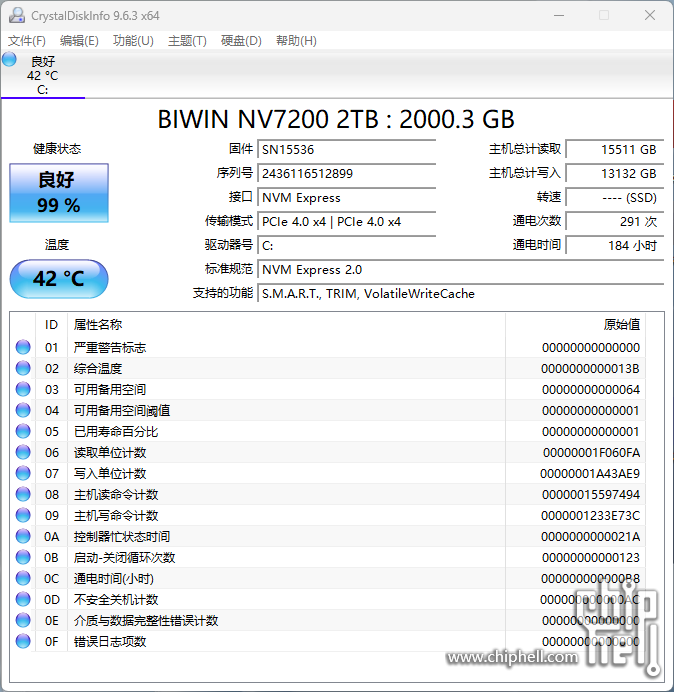Click the interface field NVM Express

(x=347, y=198)
